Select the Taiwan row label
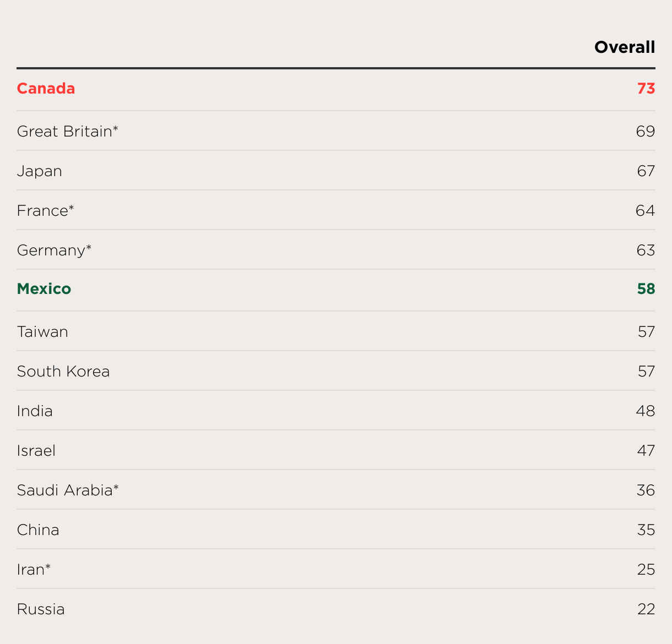The height and width of the screenshot is (644, 672). click(x=42, y=332)
